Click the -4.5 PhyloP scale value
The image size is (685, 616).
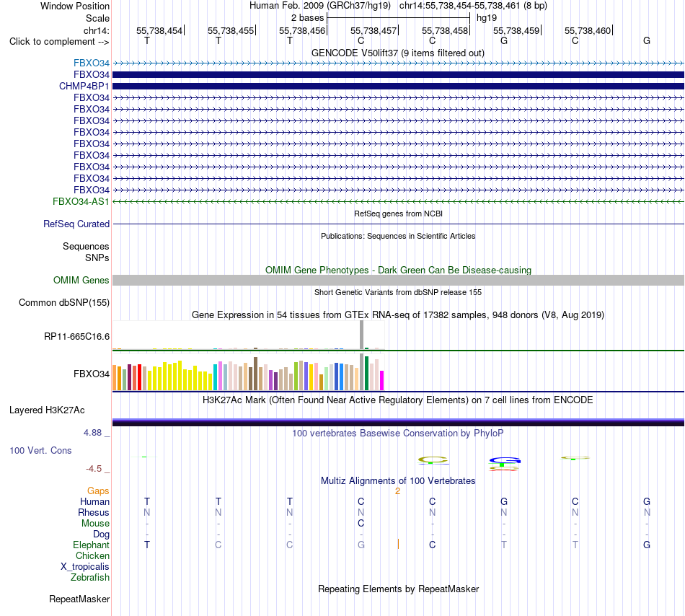click(x=94, y=469)
